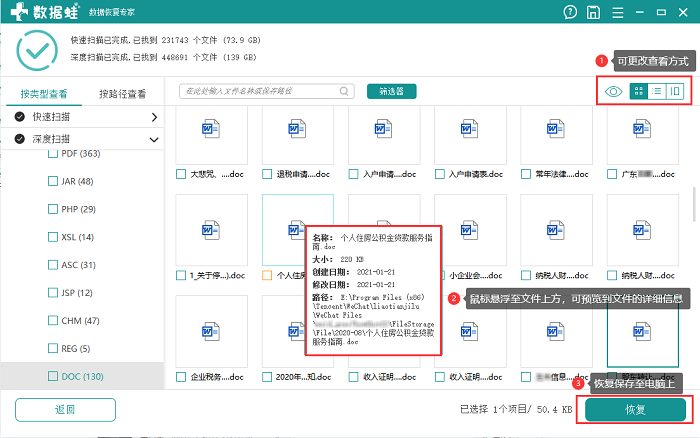Click Word icon of 常年法律 doc file
The image size is (700, 438).
tap(555, 129)
